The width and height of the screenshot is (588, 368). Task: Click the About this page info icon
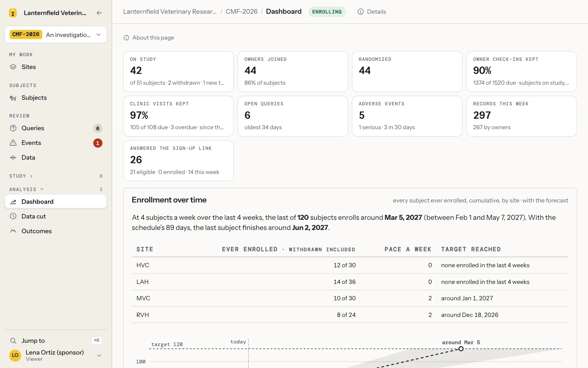point(126,38)
